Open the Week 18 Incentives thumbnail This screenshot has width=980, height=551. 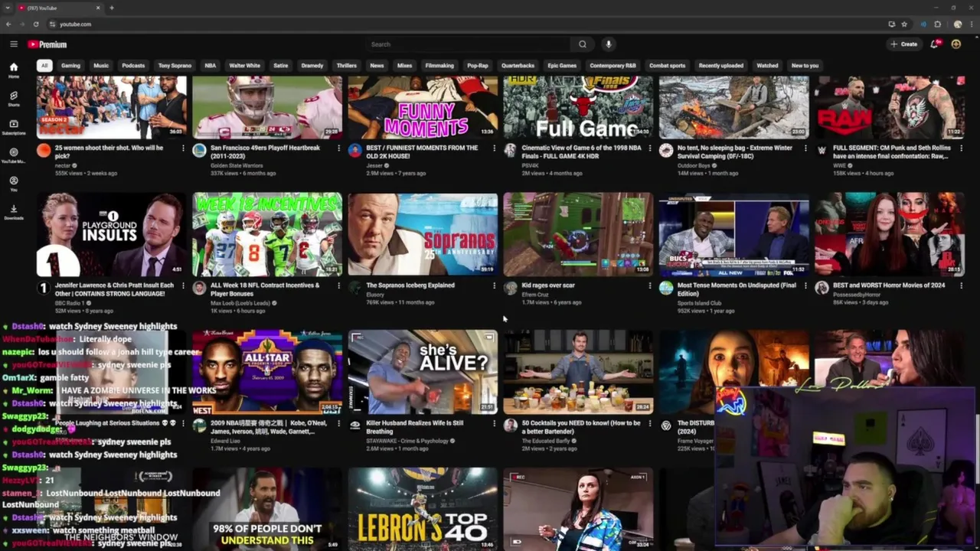(267, 234)
